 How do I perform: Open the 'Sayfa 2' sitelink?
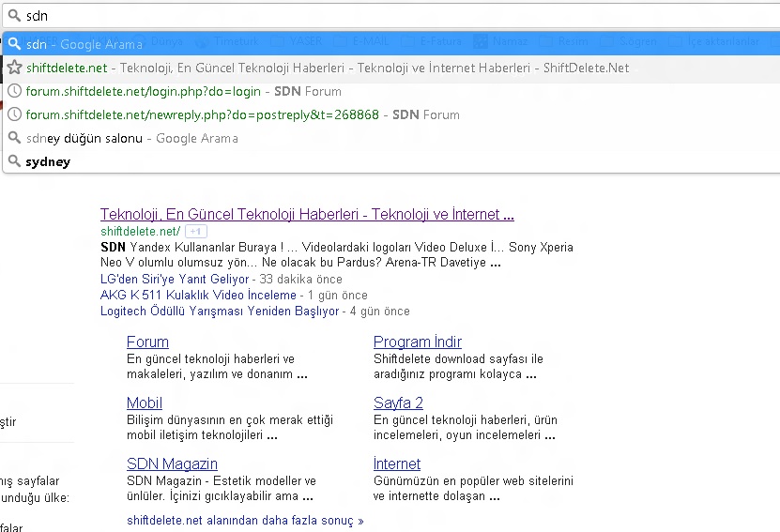pos(398,403)
